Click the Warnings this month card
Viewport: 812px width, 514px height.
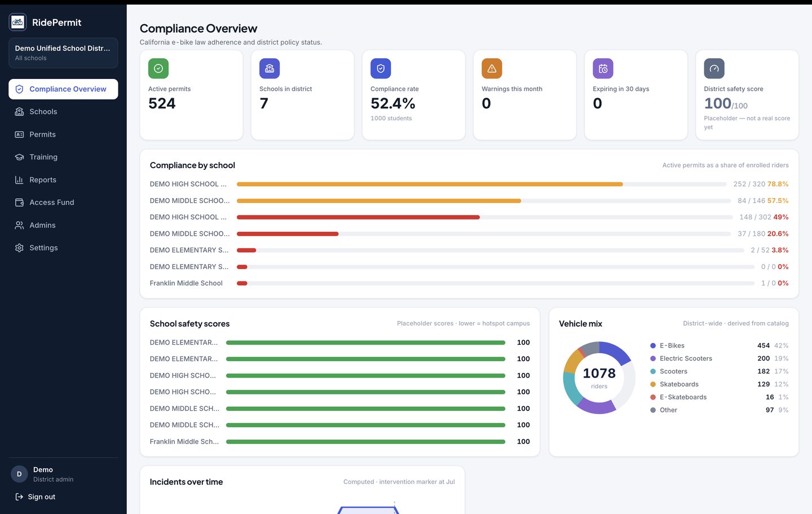coord(524,95)
